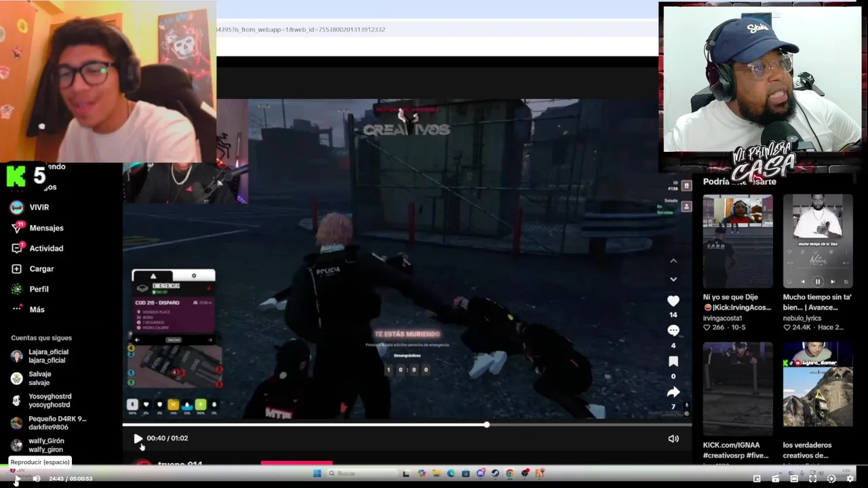
Task: Play the TikTok video at 00:40
Action: pyautogui.click(x=138, y=439)
